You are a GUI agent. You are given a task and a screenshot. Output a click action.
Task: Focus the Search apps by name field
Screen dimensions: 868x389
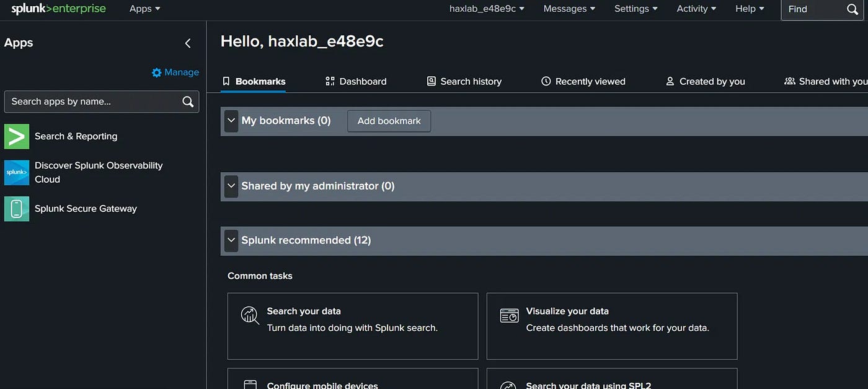[102, 102]
